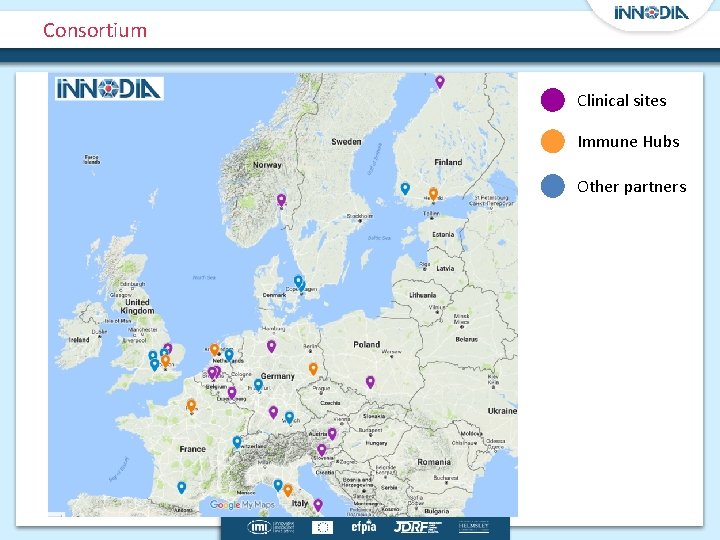Select the 'Clinical sites' legend label
The height and width of the screenshot is (540, 720).
622,101
